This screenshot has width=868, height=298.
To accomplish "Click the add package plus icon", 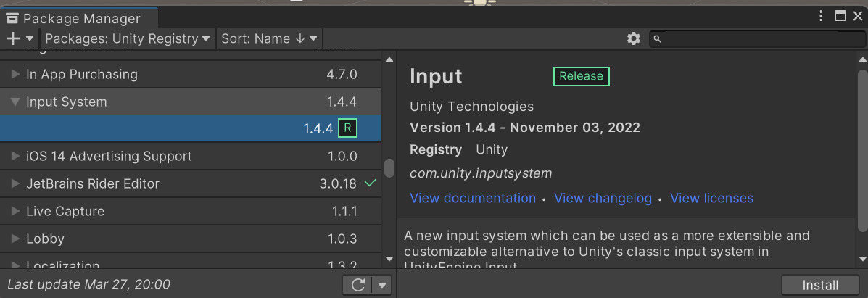I will point(13,38).
